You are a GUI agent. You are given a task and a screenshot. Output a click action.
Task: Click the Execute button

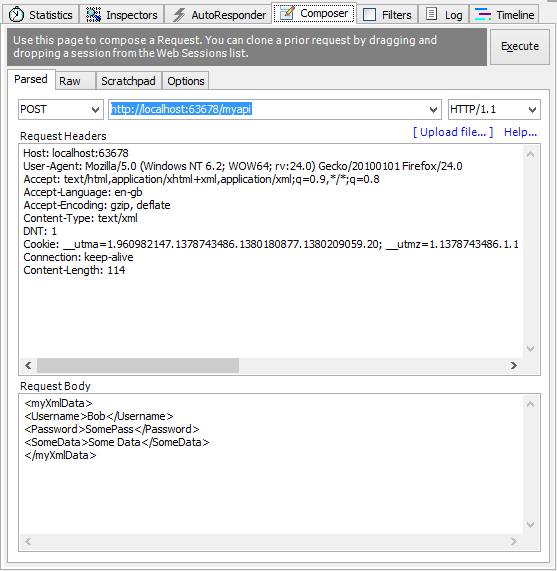520,47
